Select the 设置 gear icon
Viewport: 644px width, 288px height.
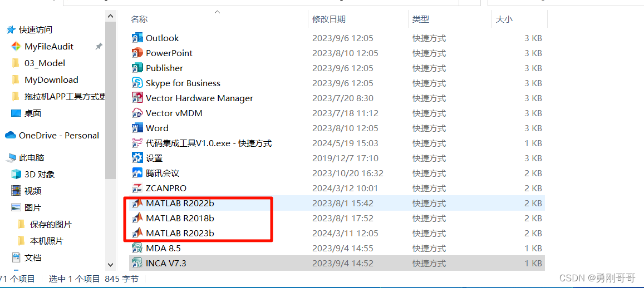(x=137, y=158)
